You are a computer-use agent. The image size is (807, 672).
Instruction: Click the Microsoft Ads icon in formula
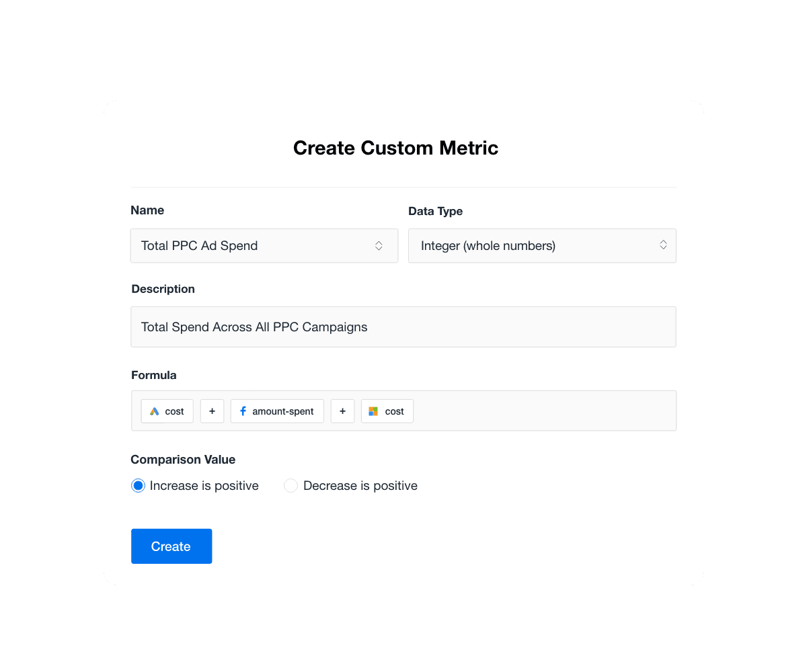coord(373,411)
